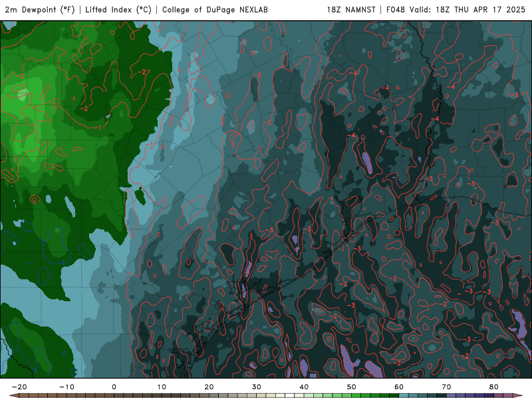Click the 'College of DuPage NEXLAB' label
Screen dimensions: 532x399
point(215,9)
